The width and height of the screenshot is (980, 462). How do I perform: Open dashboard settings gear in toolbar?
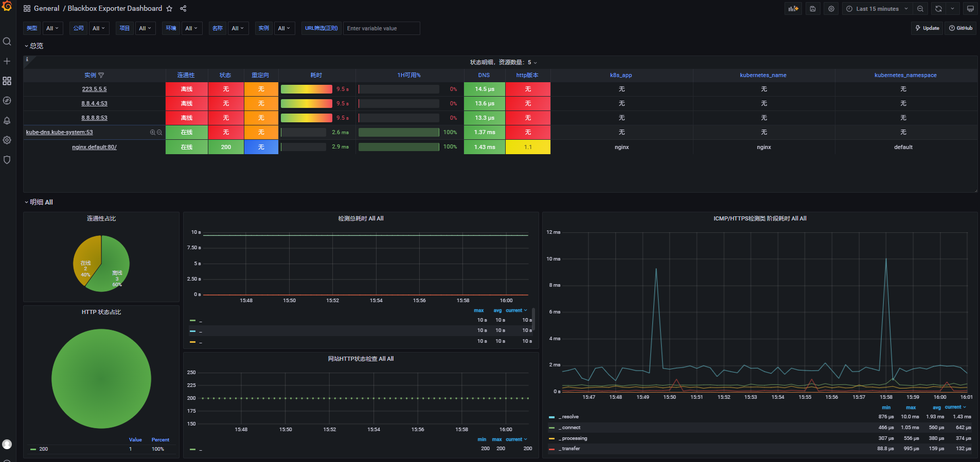coord(831,9)
